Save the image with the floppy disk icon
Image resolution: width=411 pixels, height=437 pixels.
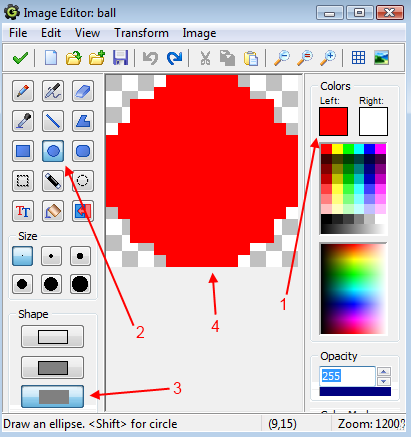click(120, 58)
